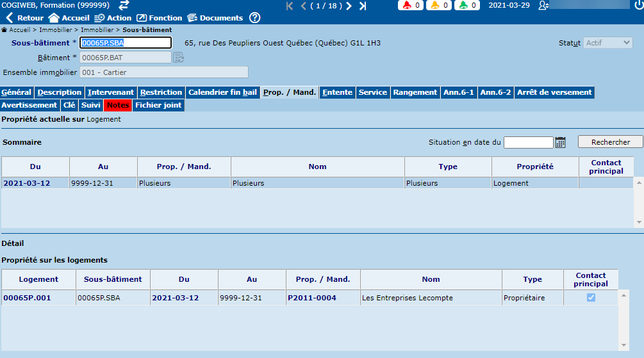Image resolution: width=644 pixels, height=358 pixels.
Task: Open the red bell alerts
Action: click(410, 6)
